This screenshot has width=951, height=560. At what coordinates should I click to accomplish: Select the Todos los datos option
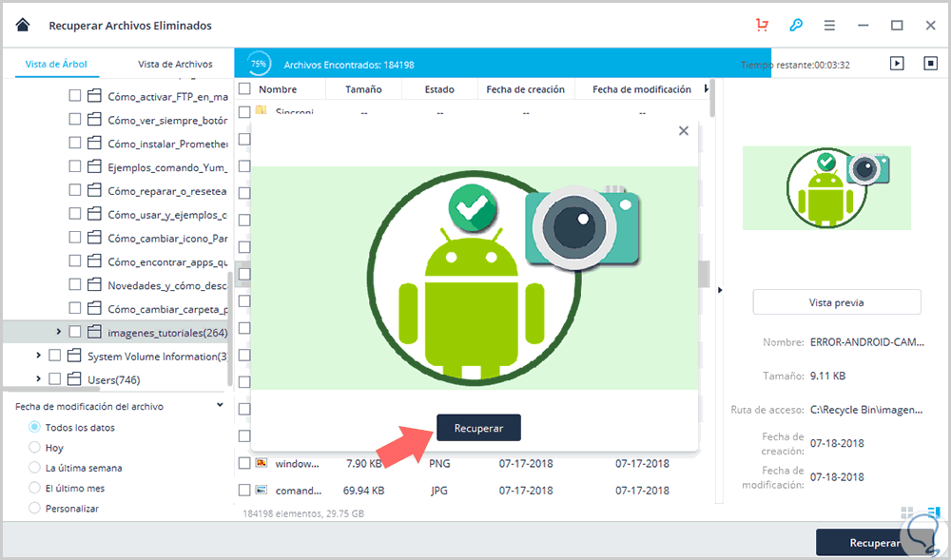tap(34, 427)
